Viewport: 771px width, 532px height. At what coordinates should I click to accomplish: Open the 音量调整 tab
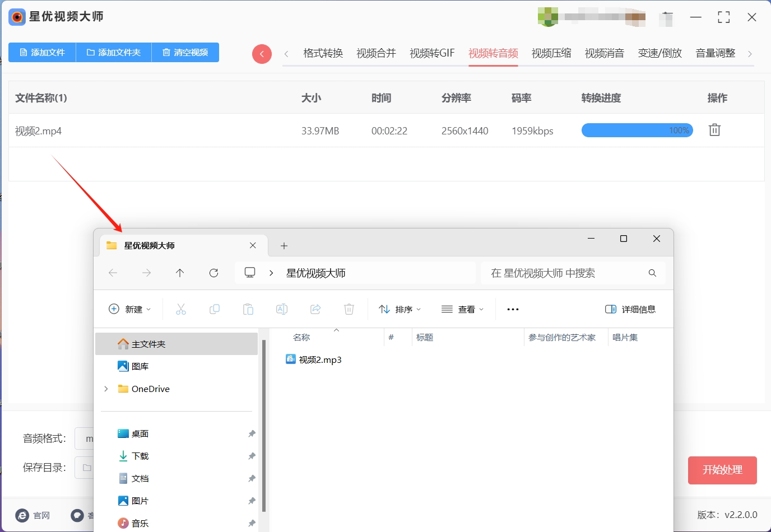tap(716, 53)
